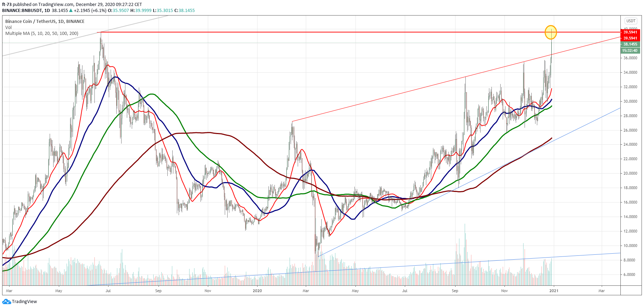This screenshot has height=308, width=644.
Task: Click the 14.0000 price axis label
Action: pyautogui.click(x=630, y=217)
